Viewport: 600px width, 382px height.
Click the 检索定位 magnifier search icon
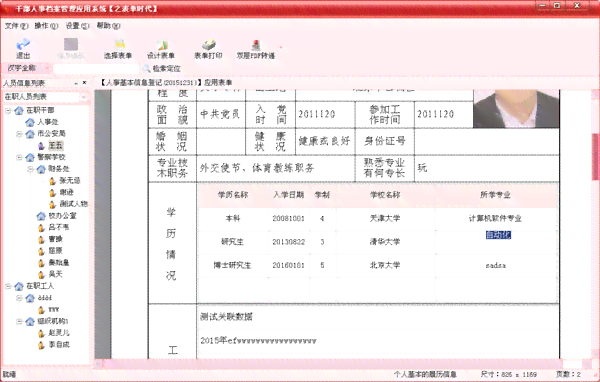pos(146,69)
